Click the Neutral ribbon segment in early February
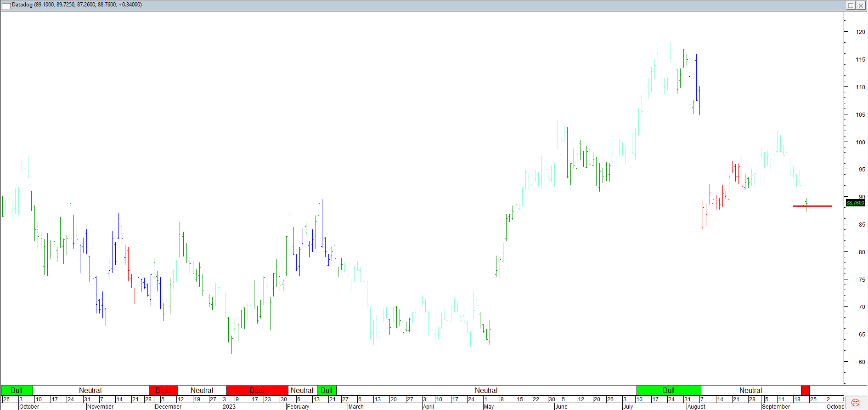This screenshot has height=410, width=868. (302, 390)
